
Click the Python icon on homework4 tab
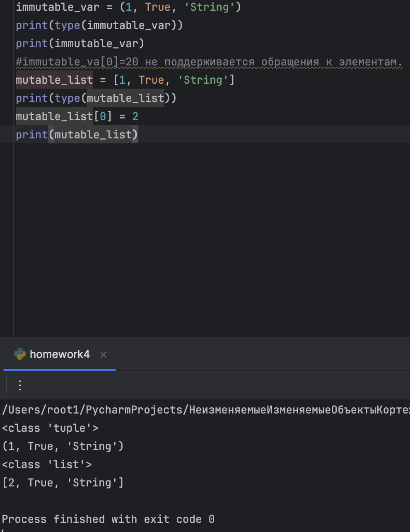pyautogui.click(x=19, y=354)
